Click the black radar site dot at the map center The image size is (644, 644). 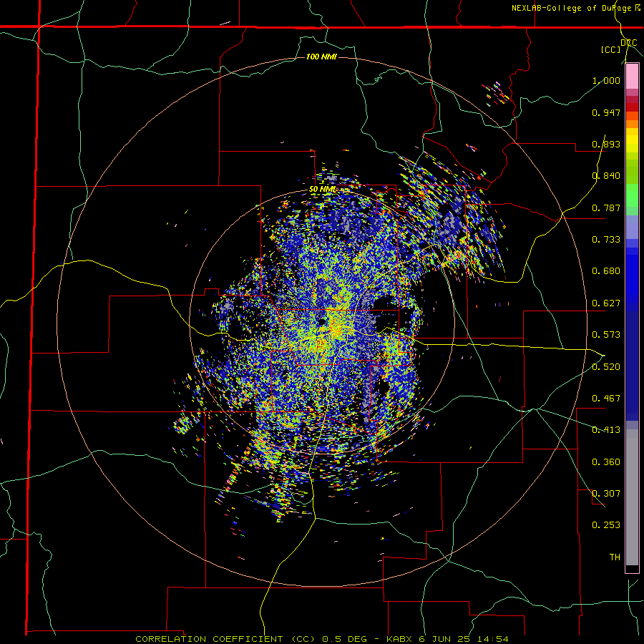pos(322,321)
